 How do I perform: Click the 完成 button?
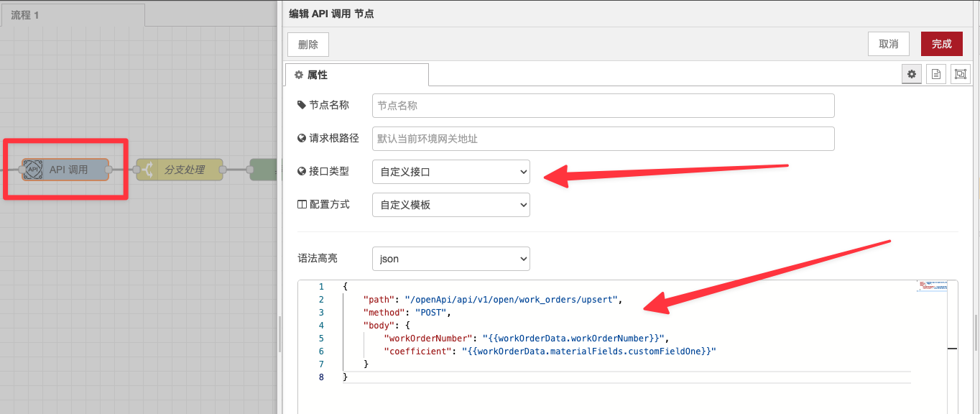tap(941, 44)
